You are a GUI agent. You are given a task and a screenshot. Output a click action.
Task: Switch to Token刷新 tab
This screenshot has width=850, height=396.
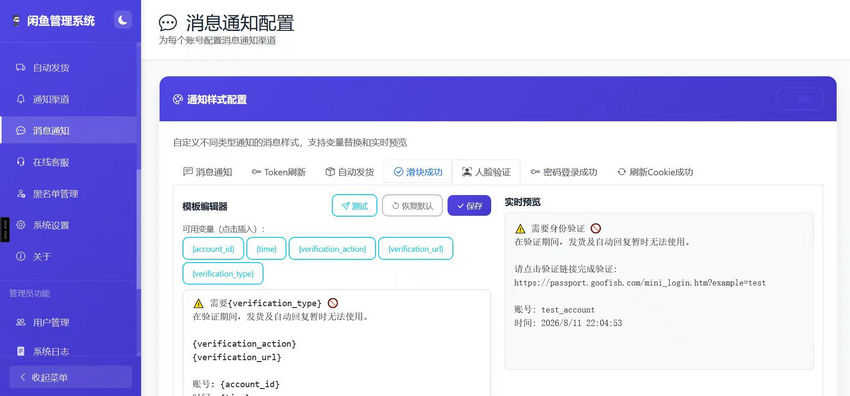tap(279, 172)
